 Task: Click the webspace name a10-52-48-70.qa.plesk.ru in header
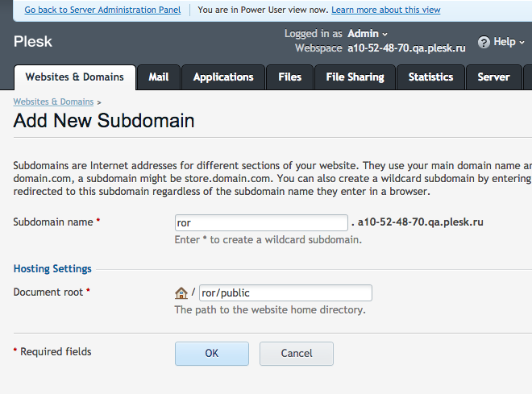tap(406, 48)
